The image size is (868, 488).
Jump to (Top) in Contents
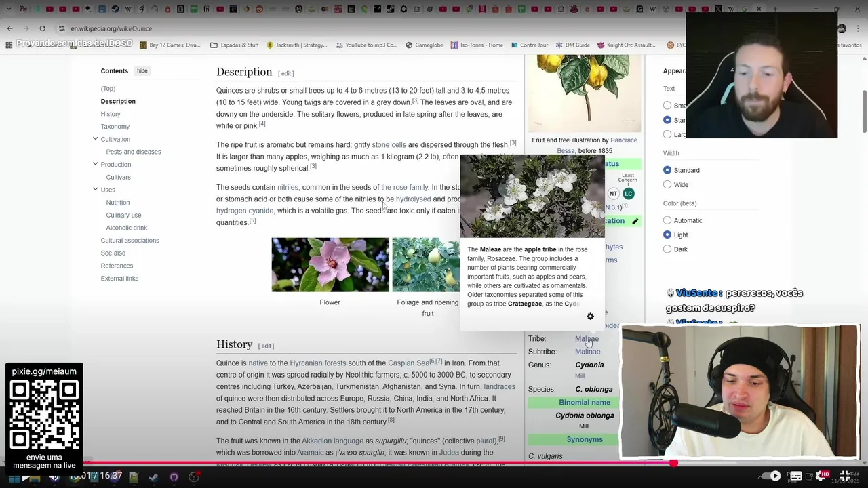point(108,89)
